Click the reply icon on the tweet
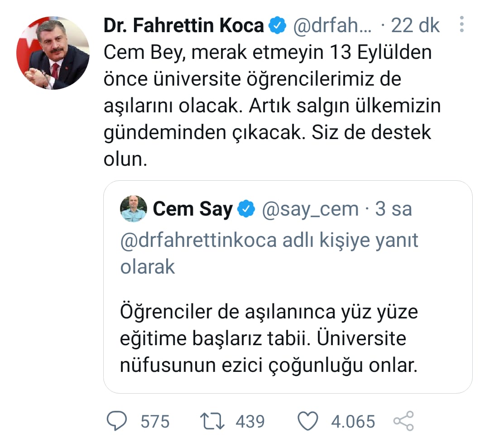Viewport: 489px width, 448px height. (x=117, y=421)
